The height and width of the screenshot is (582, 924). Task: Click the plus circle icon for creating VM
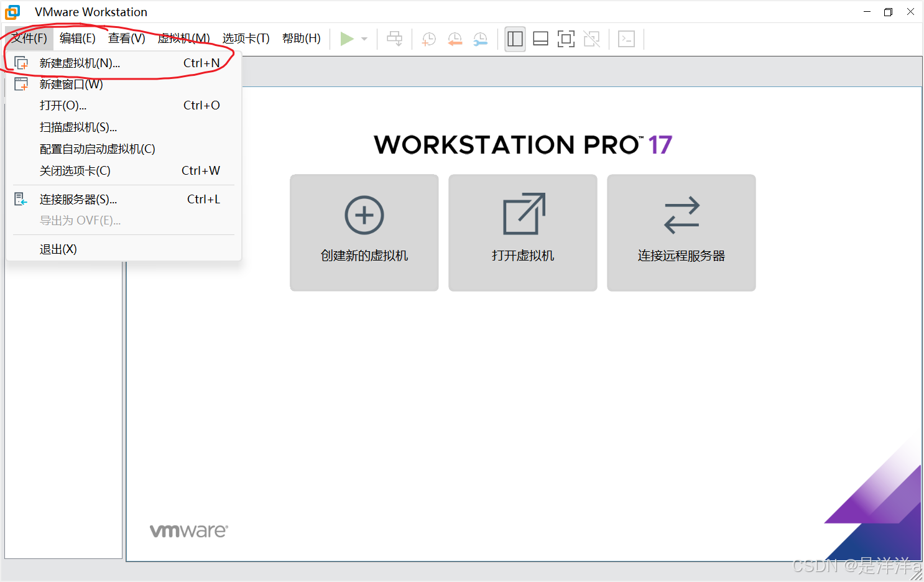click(364, 215)
